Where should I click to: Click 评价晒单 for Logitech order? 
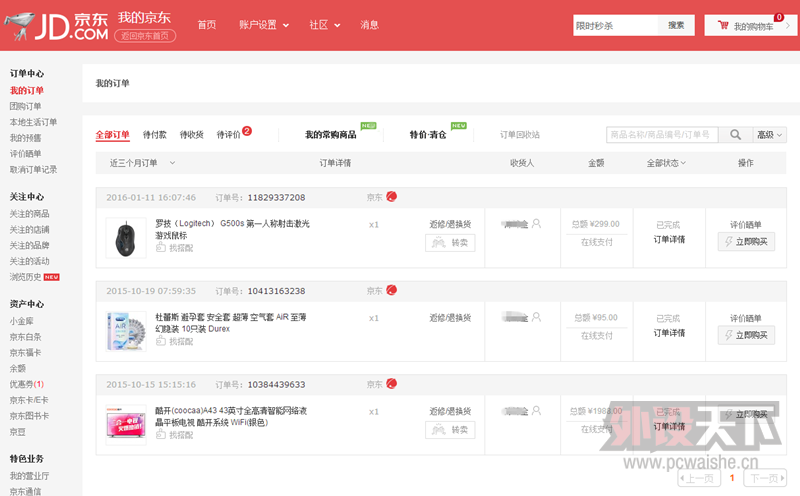pos(745,225)
